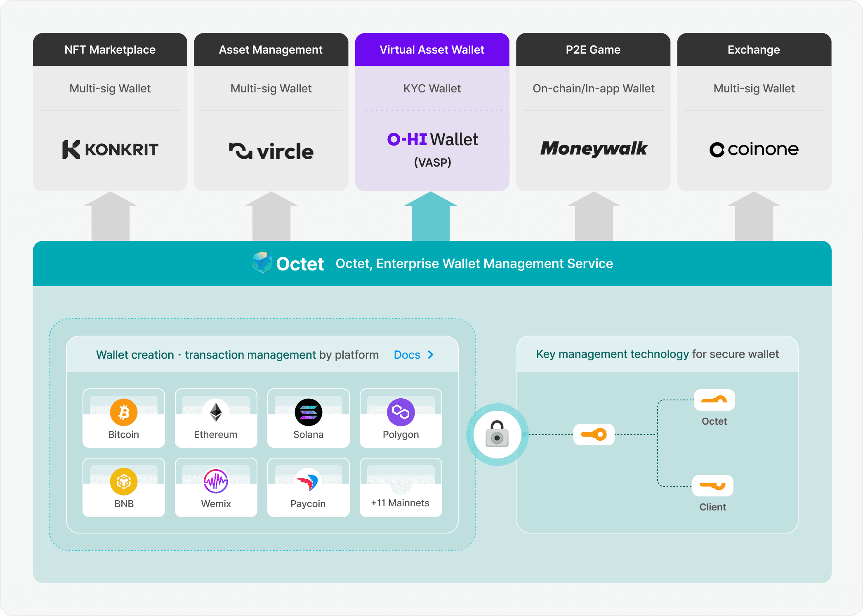Click the BNB card label
Screen dimensions: 863x616
124,504
